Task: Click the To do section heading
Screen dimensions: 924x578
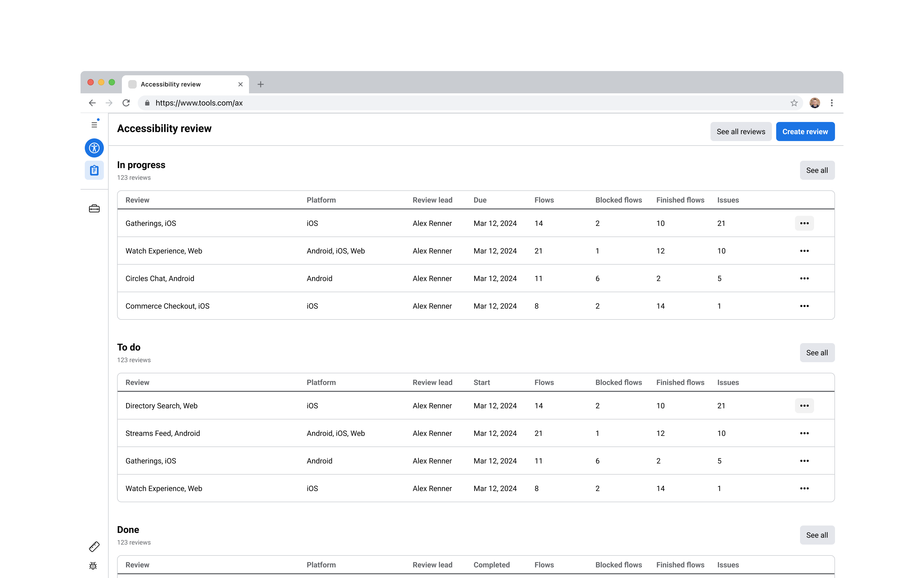Action: point(129,347)
